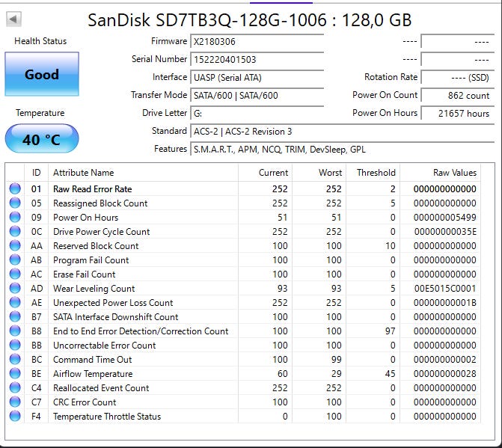
Task: Click the Power On Hours field 21657 hours
Action: 458,113
